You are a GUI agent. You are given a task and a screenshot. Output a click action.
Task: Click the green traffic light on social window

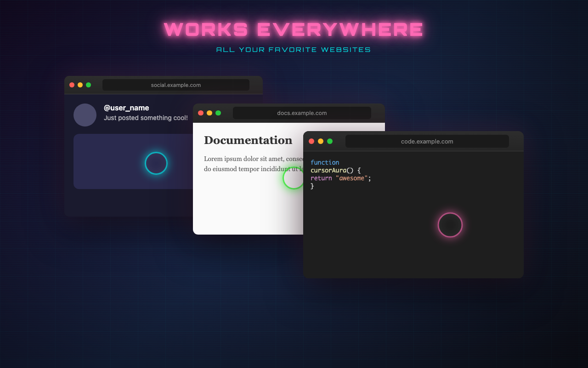pyautogui.click(x=88, y=85)
